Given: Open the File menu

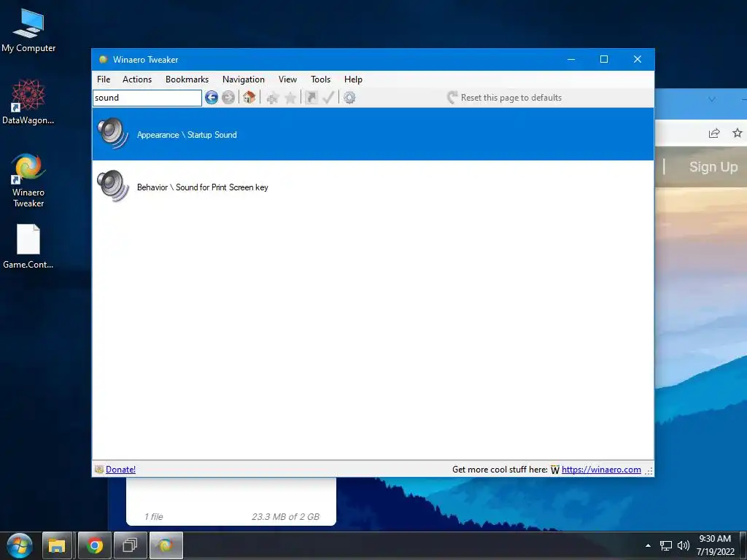Looking at the screenshot, I should [x=104, y=79].
